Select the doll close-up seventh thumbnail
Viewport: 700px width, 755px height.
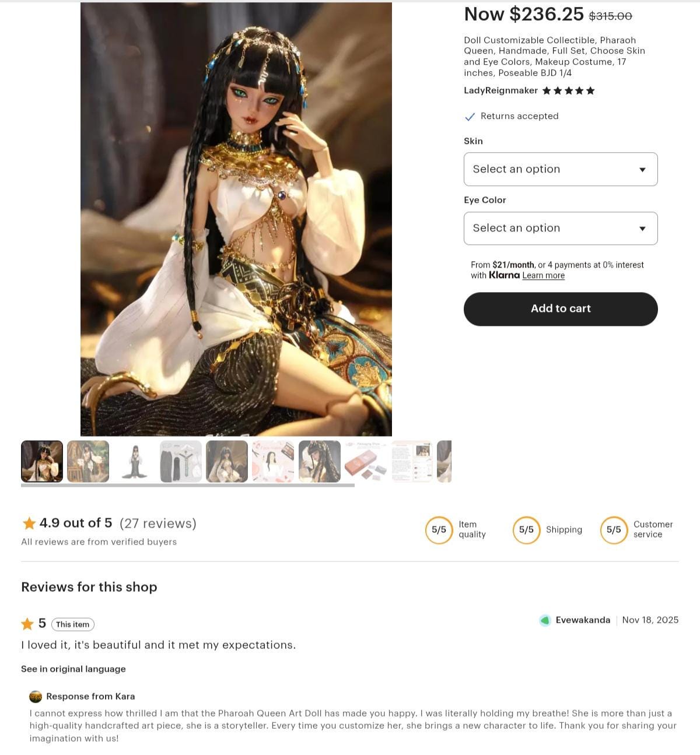(320, 461)
